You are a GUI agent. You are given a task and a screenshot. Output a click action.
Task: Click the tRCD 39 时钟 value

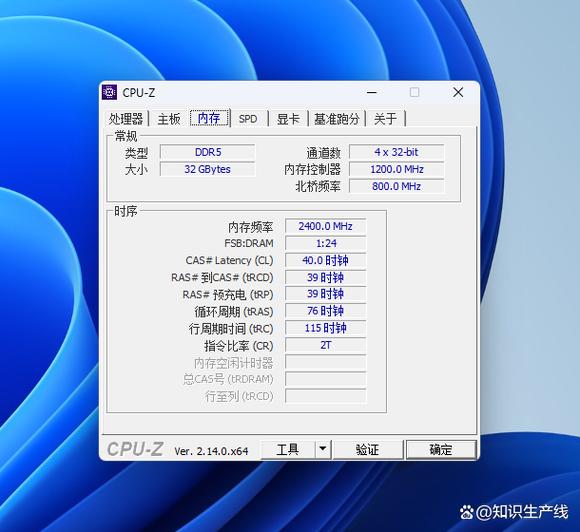pyautogui.click(x=326, y=277)
